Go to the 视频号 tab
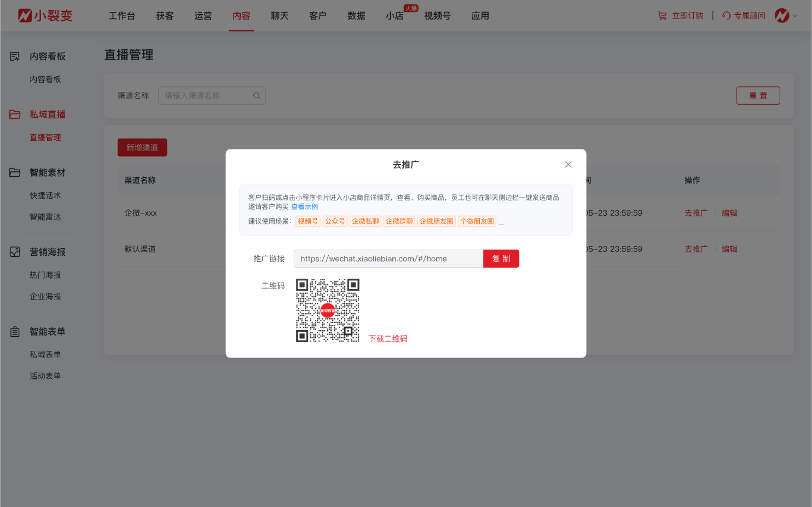 tap(437, 16)
